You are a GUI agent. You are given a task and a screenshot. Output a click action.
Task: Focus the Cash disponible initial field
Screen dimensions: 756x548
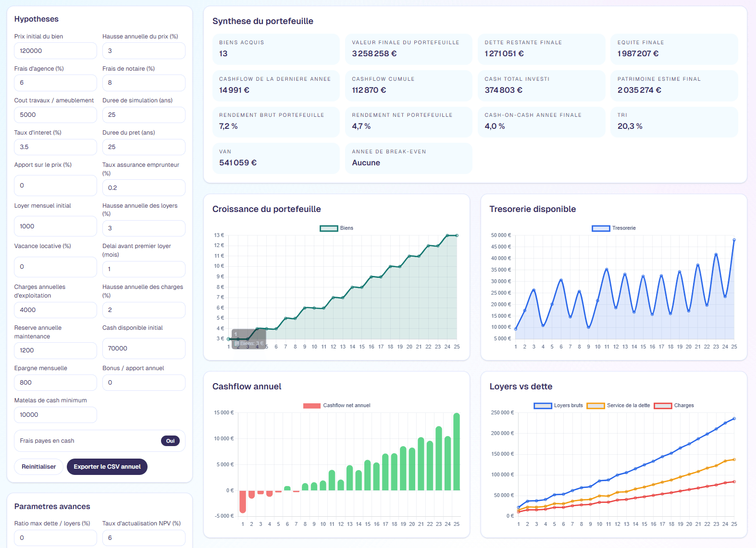coord(144,349)
